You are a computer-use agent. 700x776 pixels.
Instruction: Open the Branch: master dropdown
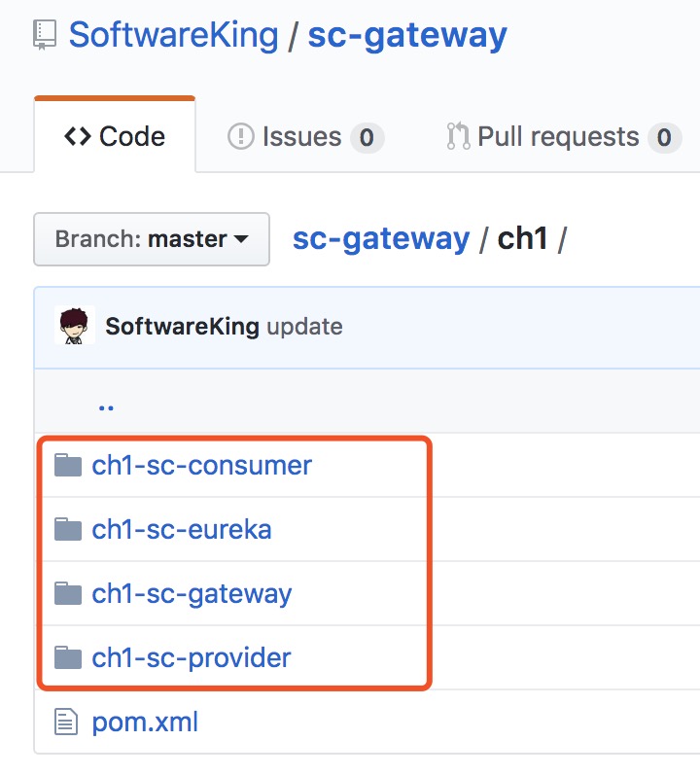(x=152, y=239)
